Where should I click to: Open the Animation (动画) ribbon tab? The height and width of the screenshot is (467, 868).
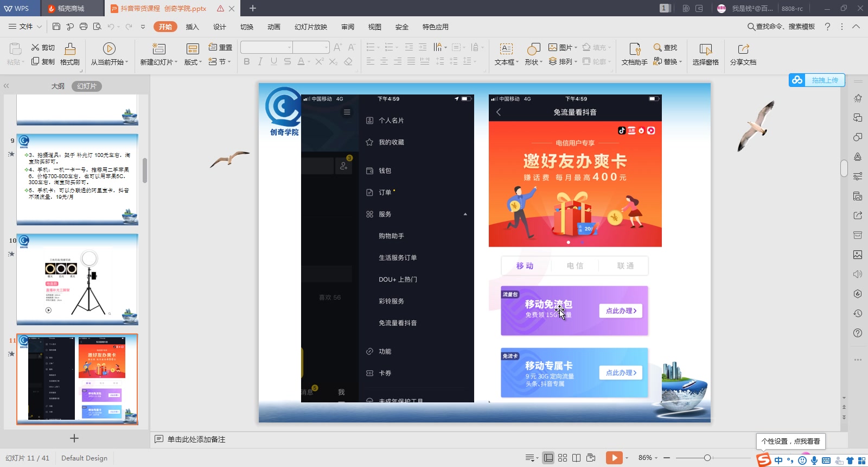274,27
